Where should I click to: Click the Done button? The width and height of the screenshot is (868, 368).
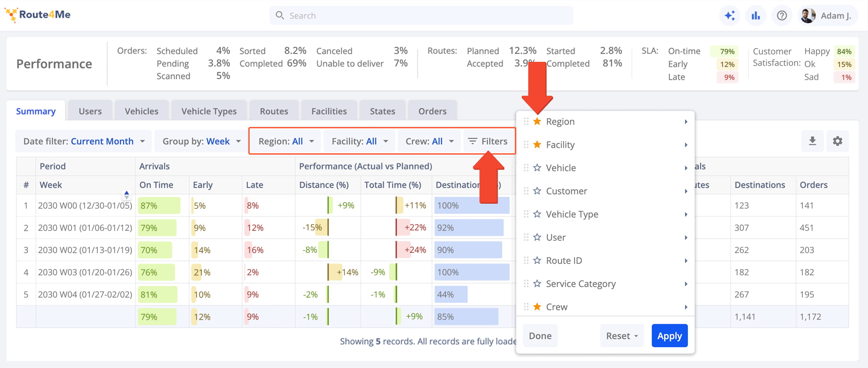(540, 336)
